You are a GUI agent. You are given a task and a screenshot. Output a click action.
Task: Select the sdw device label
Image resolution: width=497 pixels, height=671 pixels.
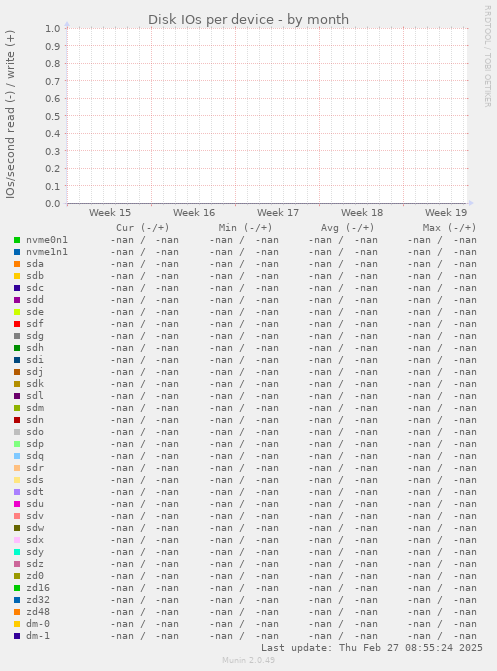click(35, 528)
